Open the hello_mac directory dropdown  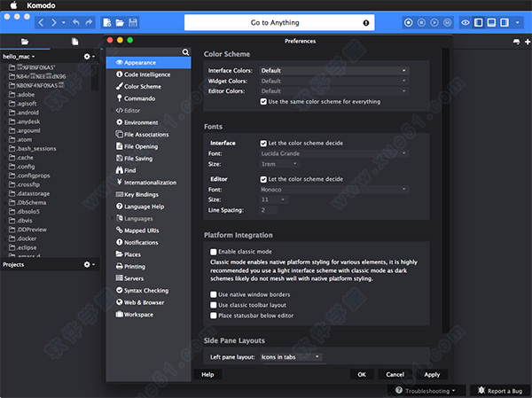coord(19,57)
